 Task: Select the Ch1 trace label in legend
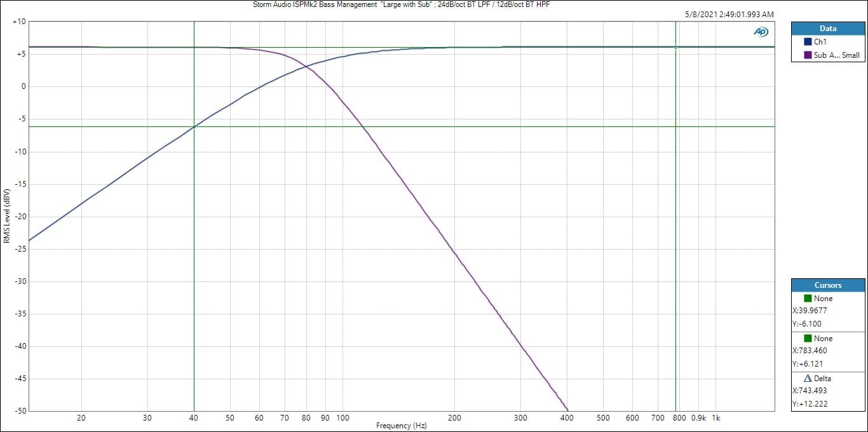[x=821, y=42]
